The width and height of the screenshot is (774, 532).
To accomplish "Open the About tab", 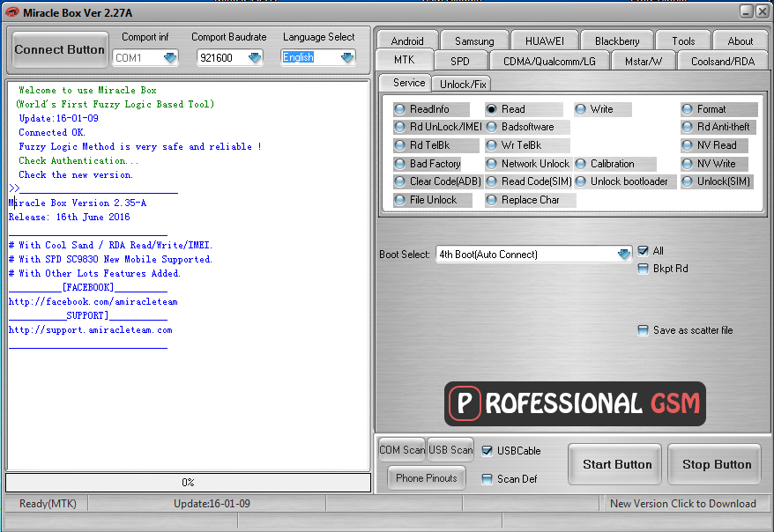I will click(741, 41).
